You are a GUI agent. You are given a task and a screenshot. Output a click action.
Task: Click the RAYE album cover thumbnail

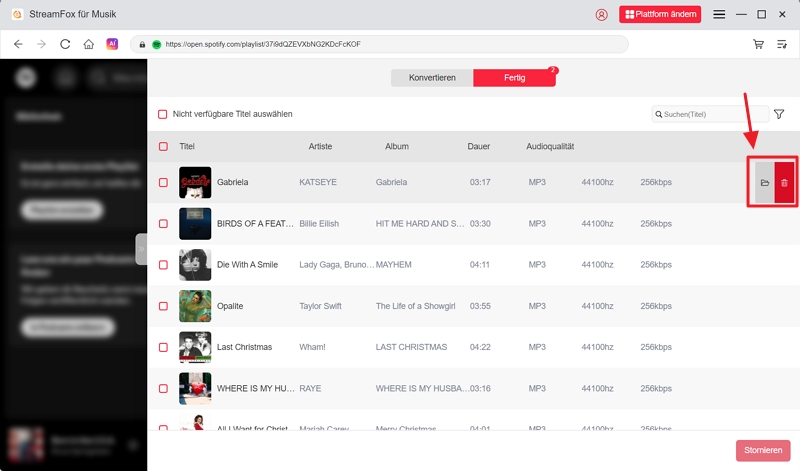coord(195,388)
